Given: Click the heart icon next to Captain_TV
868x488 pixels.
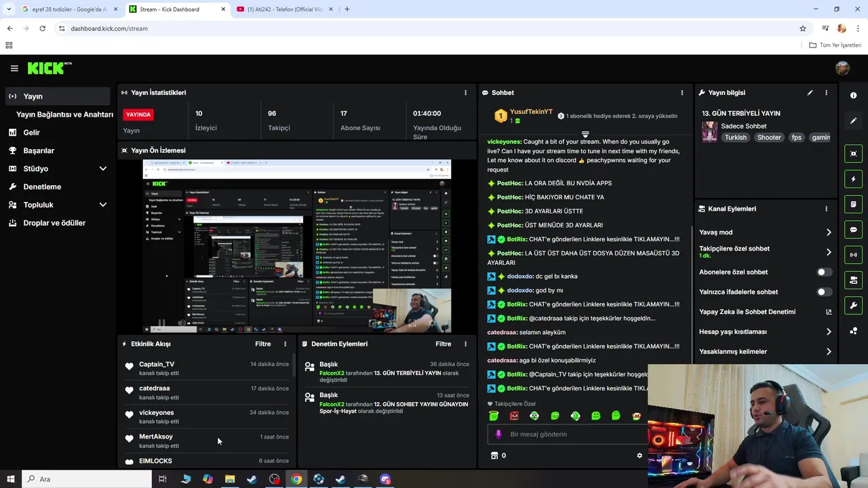Looking at the screenshot, I should (129, 366).
